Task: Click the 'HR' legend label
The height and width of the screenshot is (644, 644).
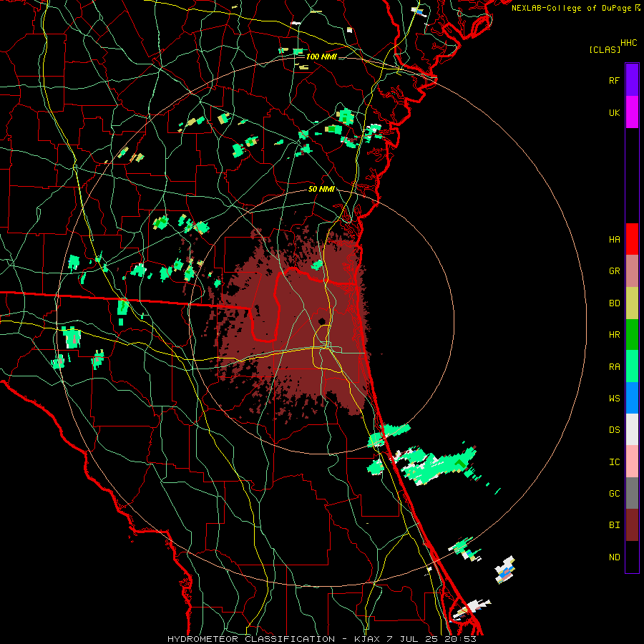Action: point(614,335)
